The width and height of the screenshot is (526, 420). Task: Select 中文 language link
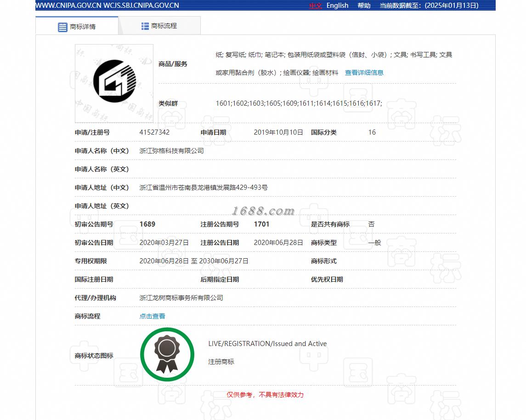[x=315, y=6]
